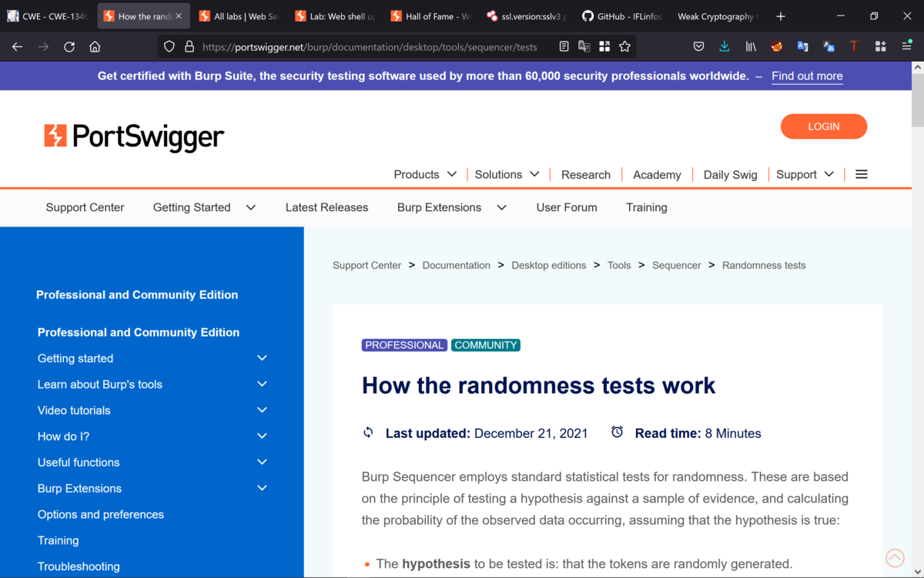Expand sidebar 'Useful functions' chevron
This screenshot has height=578, width=924.
click(262, 462)
